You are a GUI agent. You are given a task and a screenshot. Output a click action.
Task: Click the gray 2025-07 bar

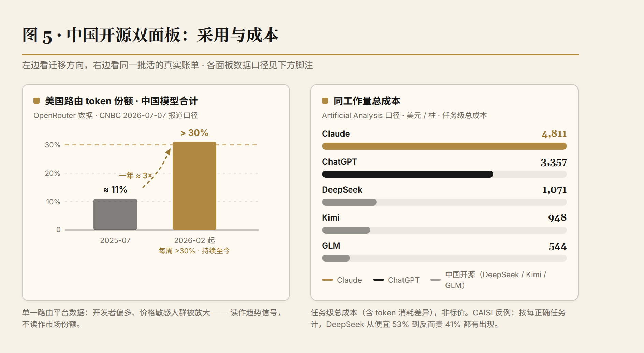pos(115,214)
